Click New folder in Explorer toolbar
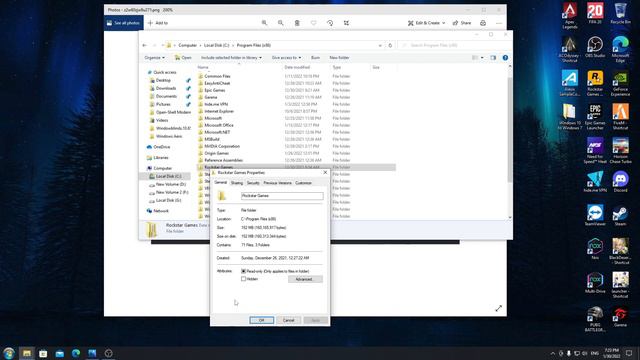 339,58
